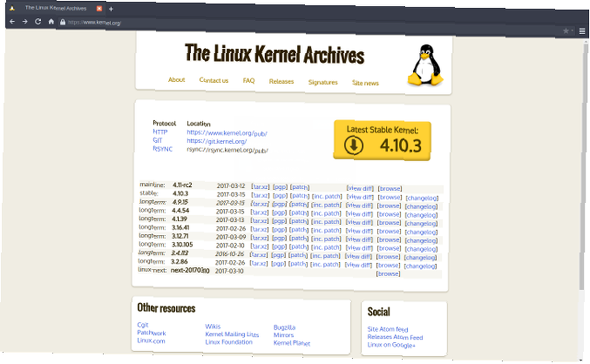View site security via the padlock icon
The height and width of the screenshot is (364, 590).
click(63, 22)
